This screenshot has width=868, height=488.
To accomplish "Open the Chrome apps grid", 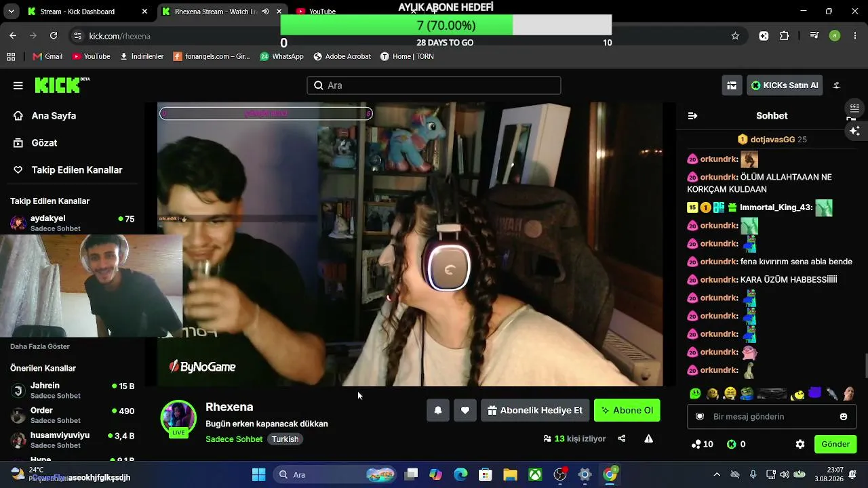I will tap(11, 56).
